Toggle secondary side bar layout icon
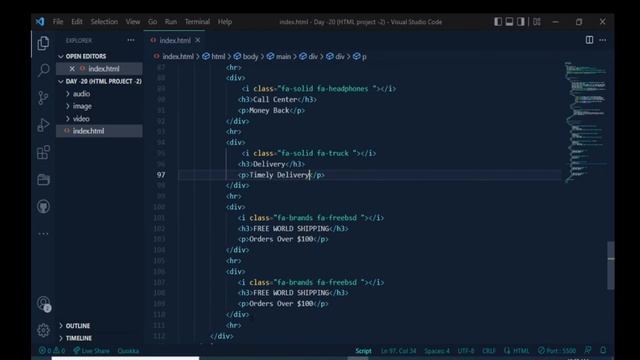640x360 pixels. (x=521, y=22)
